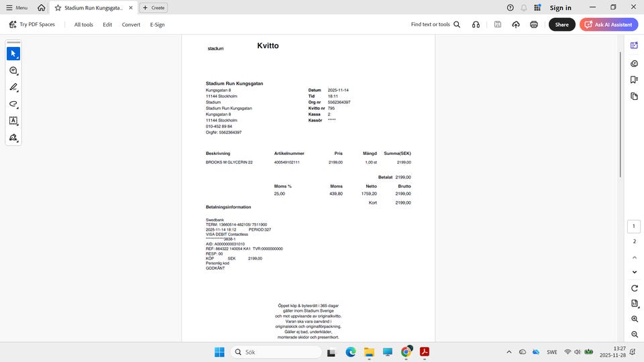Print the receipt document

pos(534,25)
